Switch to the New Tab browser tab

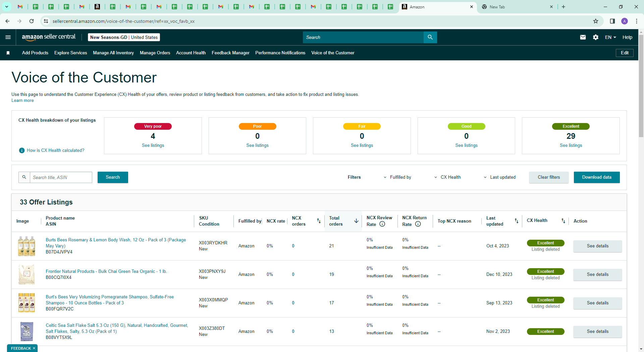(x=517, y=7)
